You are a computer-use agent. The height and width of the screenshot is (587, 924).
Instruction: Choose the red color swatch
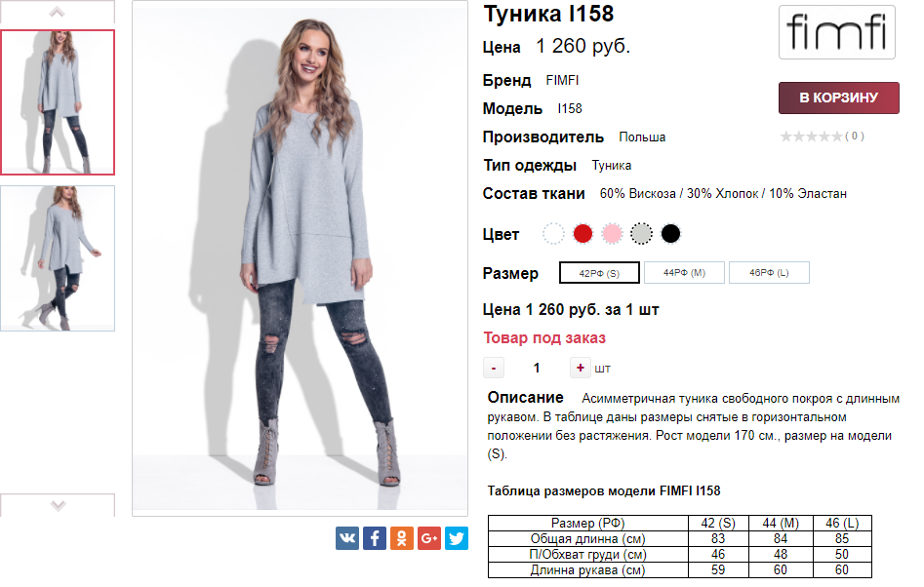[x=583, y=234]
